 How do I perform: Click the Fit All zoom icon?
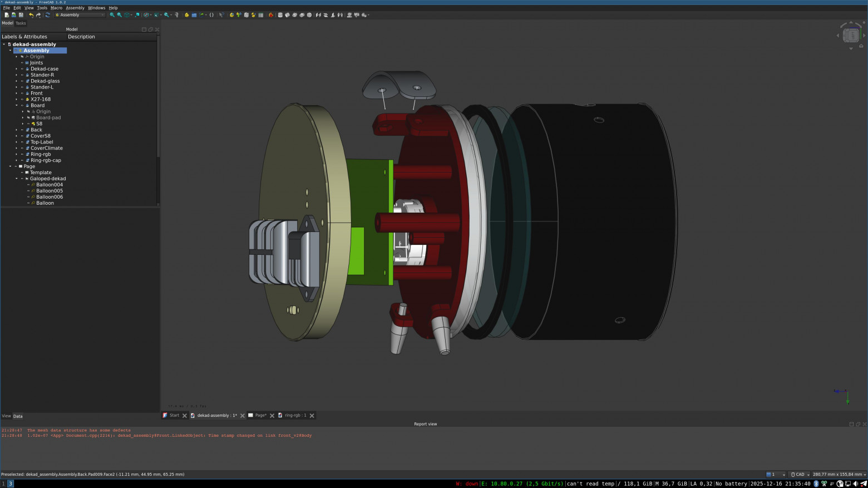pos(112,15)
